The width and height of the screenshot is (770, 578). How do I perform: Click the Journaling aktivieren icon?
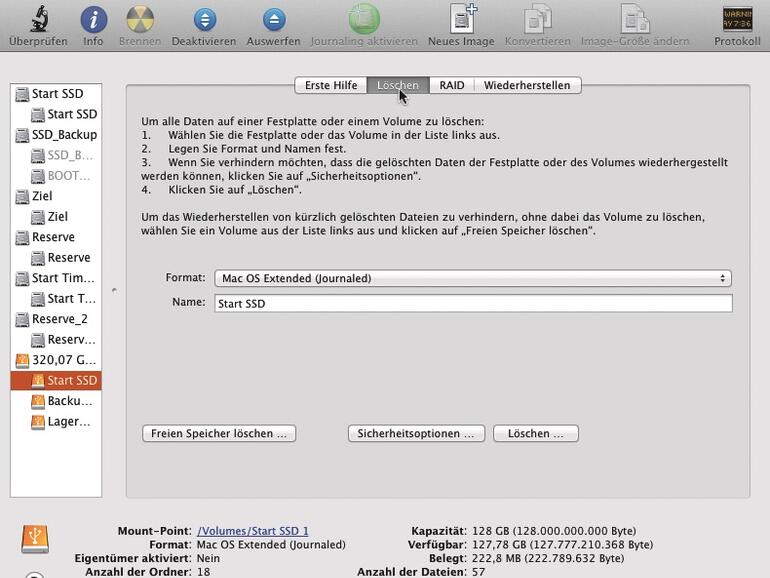click(x=364, y=19)
